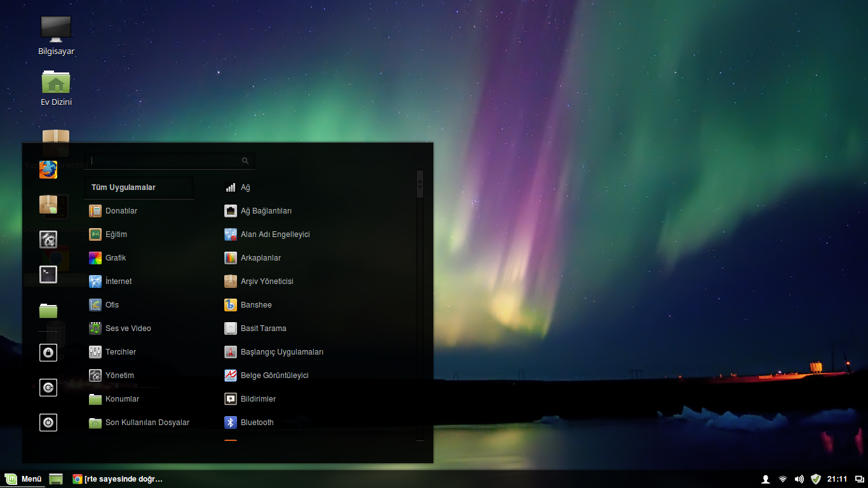Click the window list icon in the tray
Image resolution: width=868 pixels, height=488 pixels.
pyautogui.click(x=859, y=479)
